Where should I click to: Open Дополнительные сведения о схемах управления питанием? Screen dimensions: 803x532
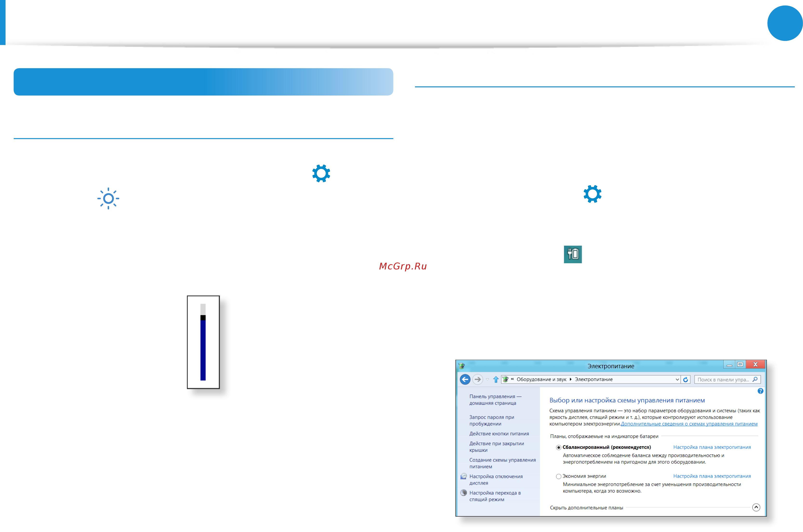point(689,424)
